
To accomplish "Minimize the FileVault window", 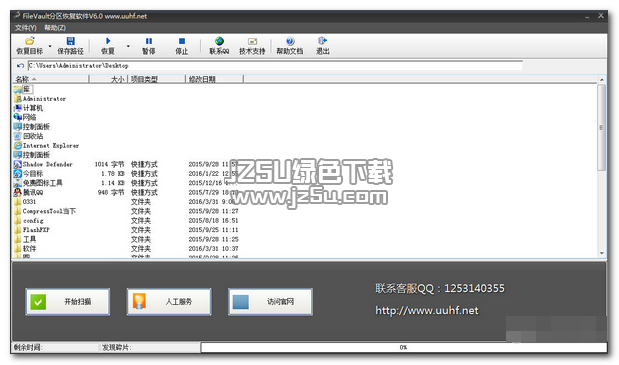I will click(x=587, y=16).
